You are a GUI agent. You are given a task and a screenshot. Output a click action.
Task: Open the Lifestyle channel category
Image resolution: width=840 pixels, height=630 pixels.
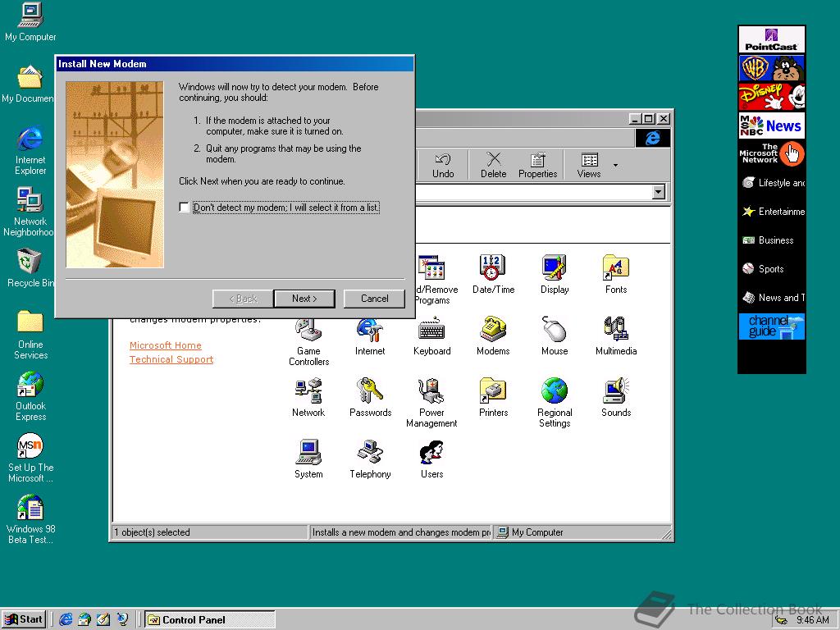click(x=771, y=183)
